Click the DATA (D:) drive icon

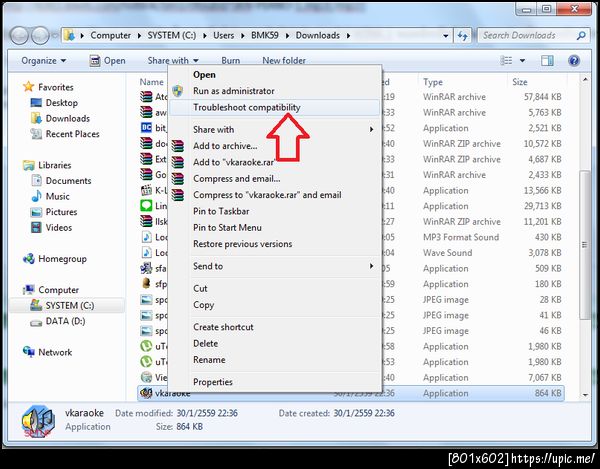pyautogui.click(x=36, y=322)
